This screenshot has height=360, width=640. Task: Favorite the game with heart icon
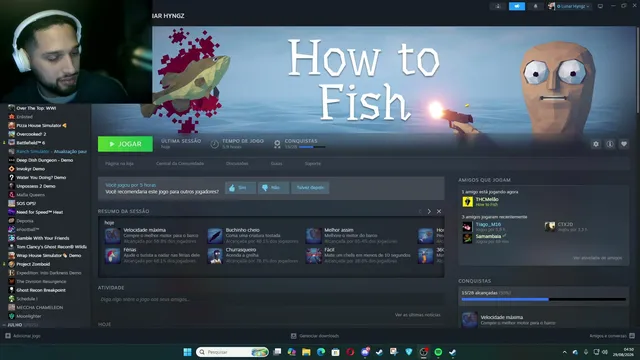(x=624, y=144)
